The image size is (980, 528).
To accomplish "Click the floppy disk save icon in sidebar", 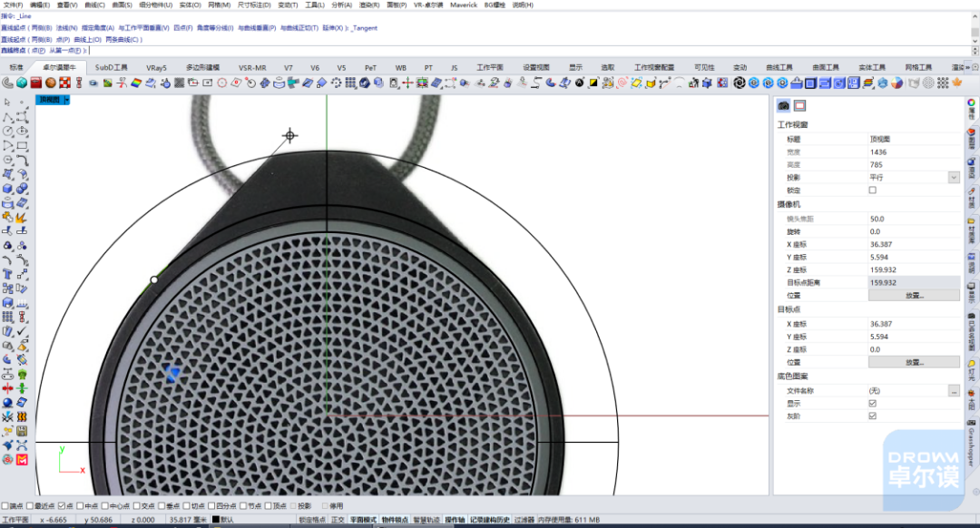I will coord(22,431).
